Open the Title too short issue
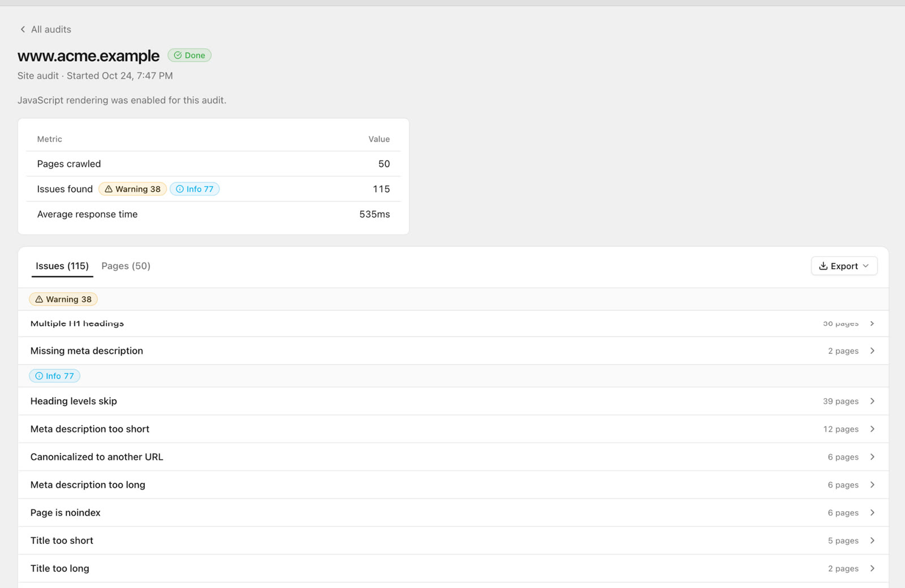905x588 pixels. 453,541
